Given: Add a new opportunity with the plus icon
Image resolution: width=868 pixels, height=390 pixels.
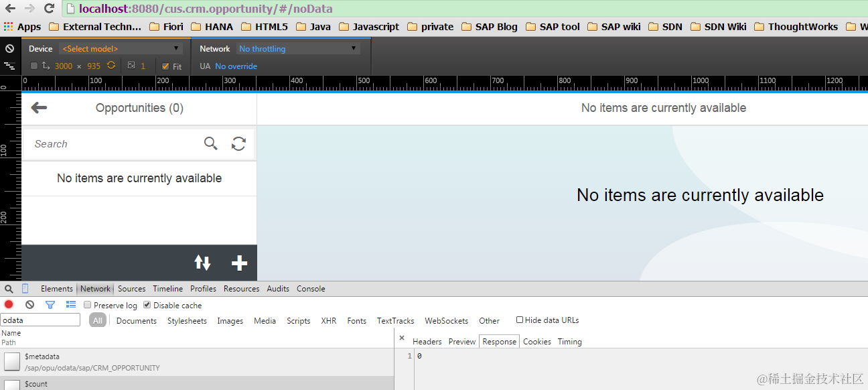Looking at the screenshot, I should coord(239,263).
